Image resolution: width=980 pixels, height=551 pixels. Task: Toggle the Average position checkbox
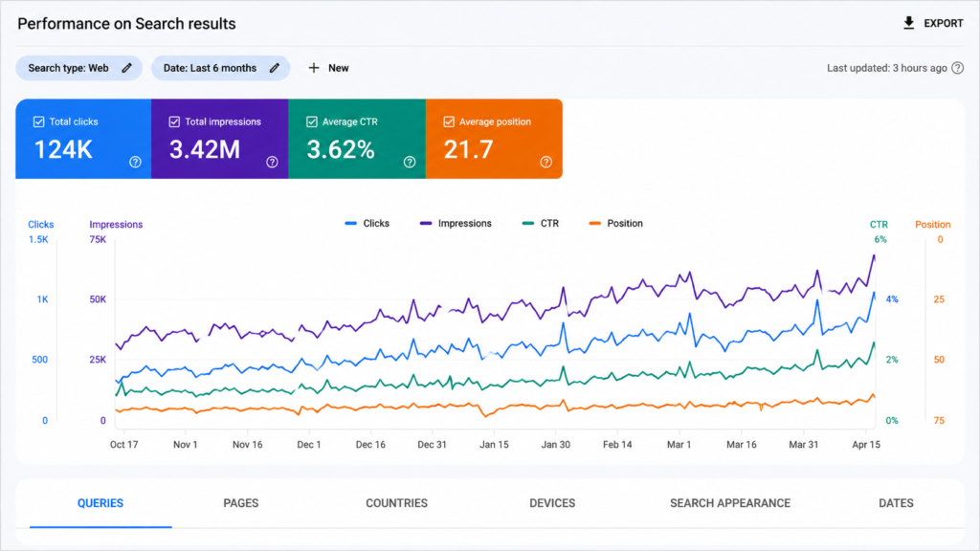pos(449,121)
